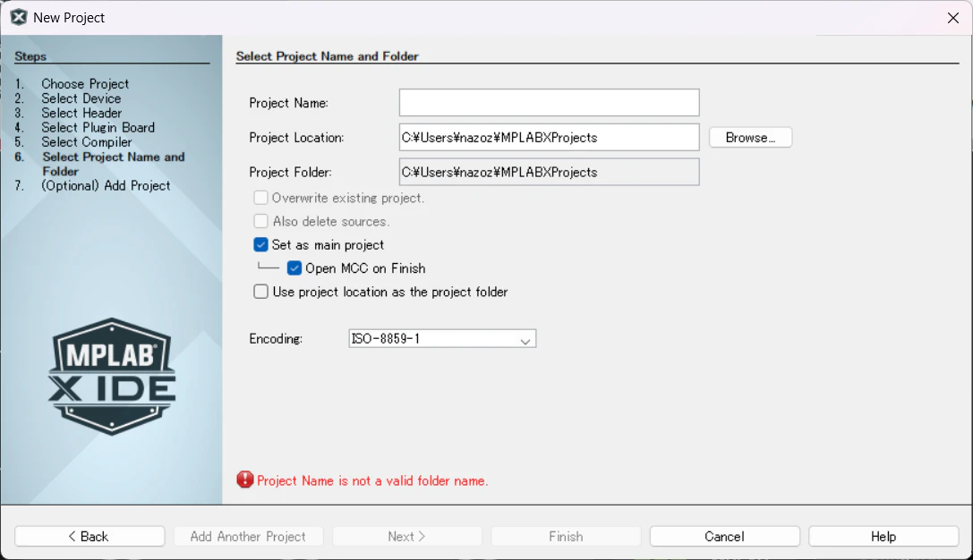Viewport: 973px width, 560px height.
Task: Click the Encoding label
Action: 276,339
